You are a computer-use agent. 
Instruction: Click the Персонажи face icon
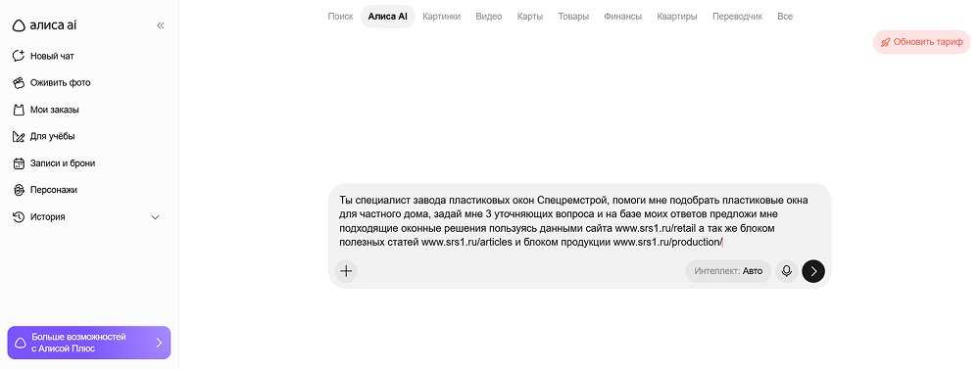pos(19,190)
